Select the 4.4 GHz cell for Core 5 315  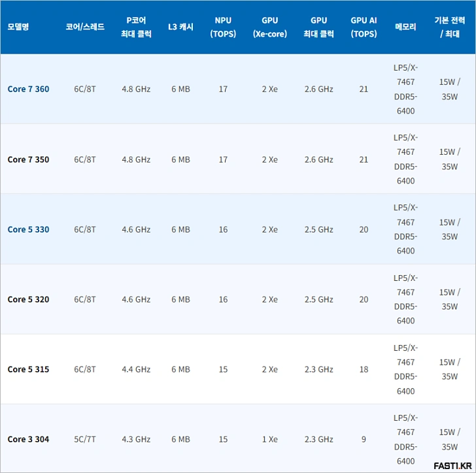pyautogui.click(x=136, y=369)
